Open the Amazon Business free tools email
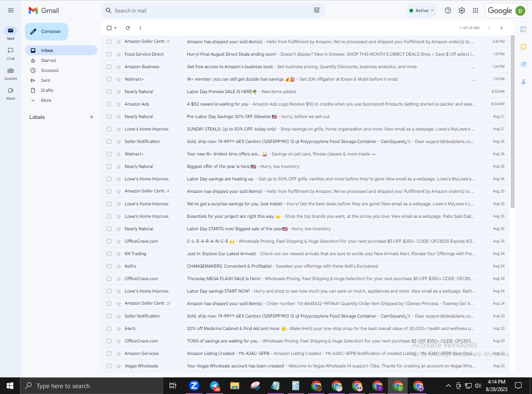Image resolution: width=532 pixels, height=394 pixels. pos(305,66)
